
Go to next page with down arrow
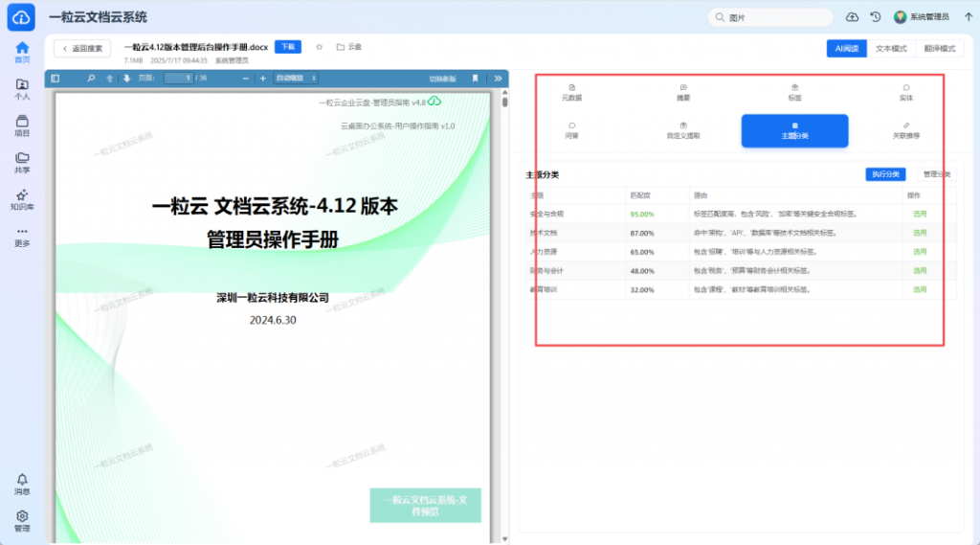tap(126, 79)
